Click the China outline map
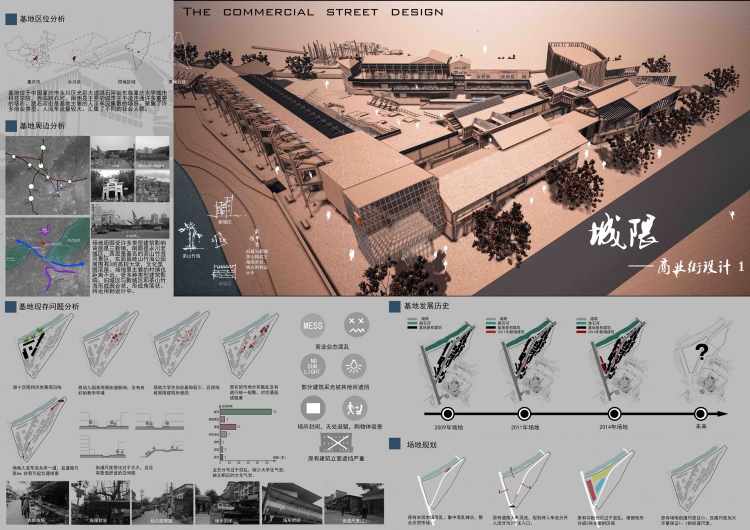750x530 pixels. [29, 52]
